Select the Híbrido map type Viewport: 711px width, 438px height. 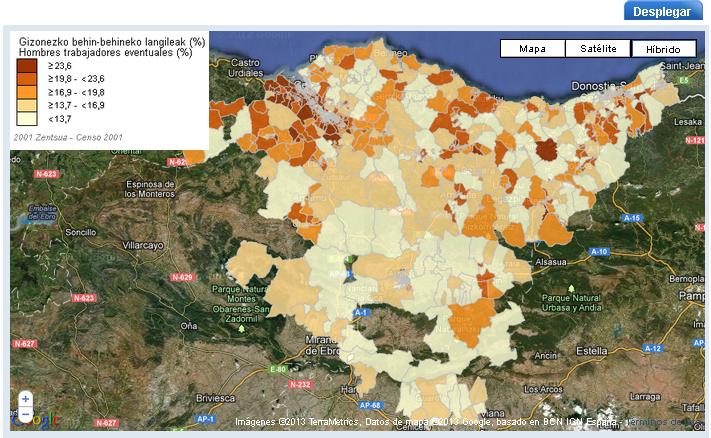coord(663,49)
